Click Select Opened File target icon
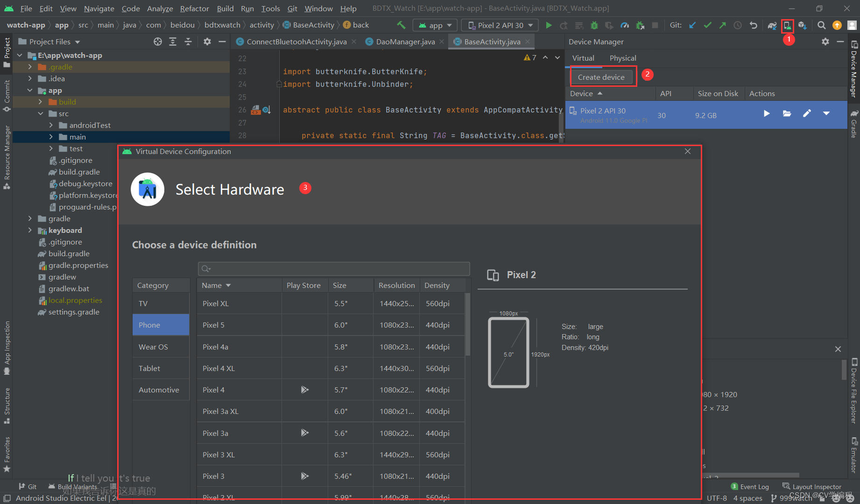This screenshot has height=504, width=860. coord(158,42)
